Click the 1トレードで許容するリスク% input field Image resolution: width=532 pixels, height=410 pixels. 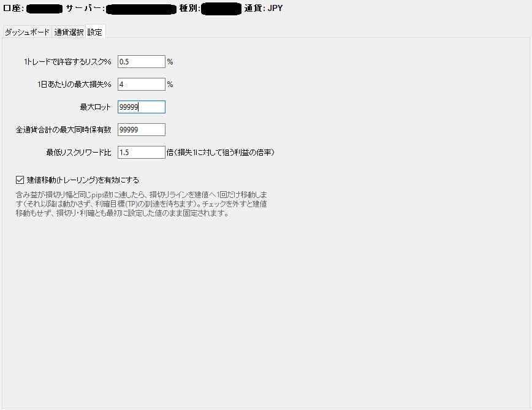click(142, 62)
